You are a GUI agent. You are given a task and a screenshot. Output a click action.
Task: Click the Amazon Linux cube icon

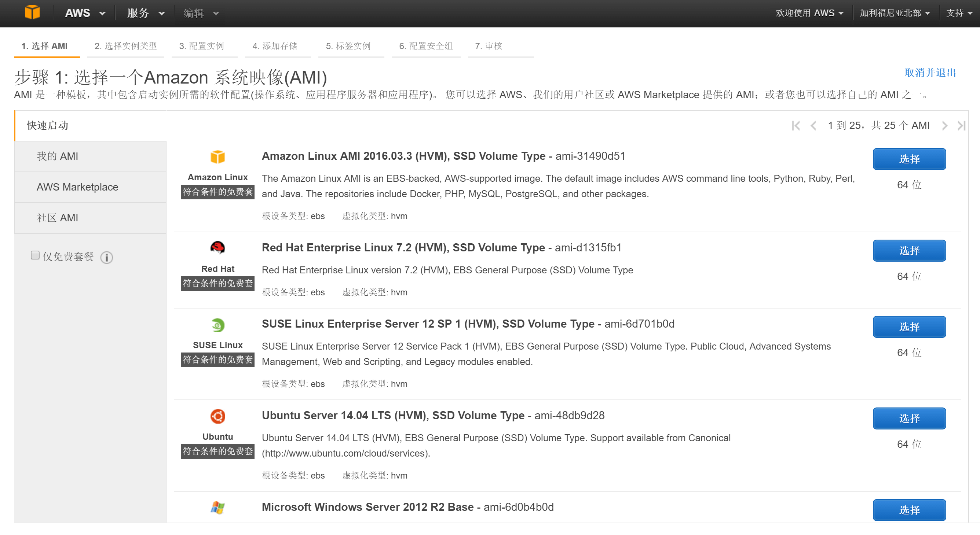tap(217, 157)
